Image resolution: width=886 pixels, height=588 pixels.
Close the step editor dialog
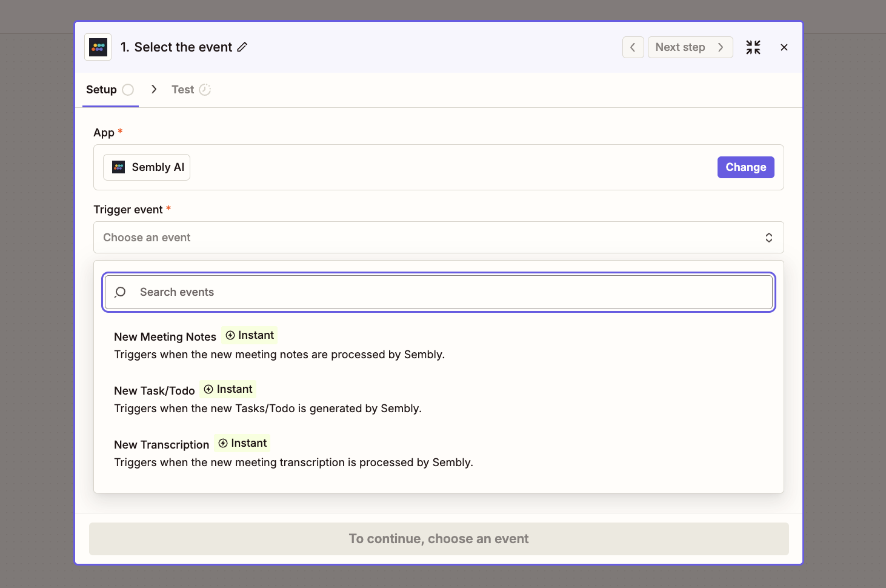pyautogui.click(x=784, y=47)
